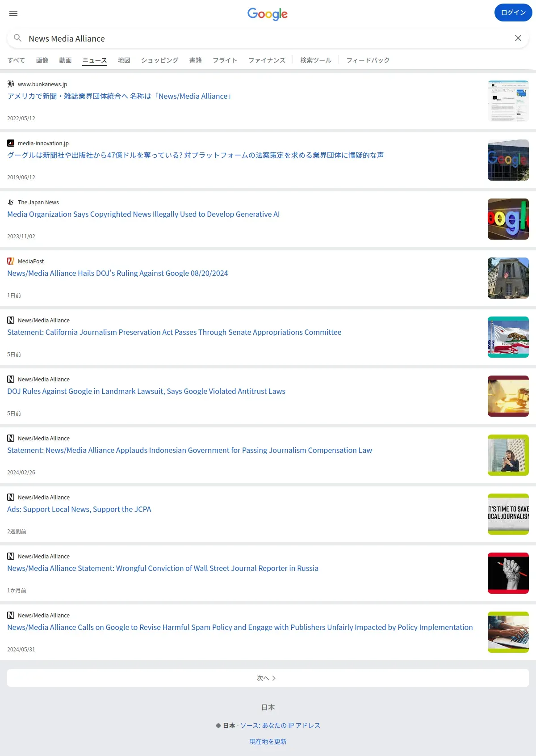The image size is (536, 756).
Task: Open the Google building sign thumbnail
Action: (x=508, y=160)
